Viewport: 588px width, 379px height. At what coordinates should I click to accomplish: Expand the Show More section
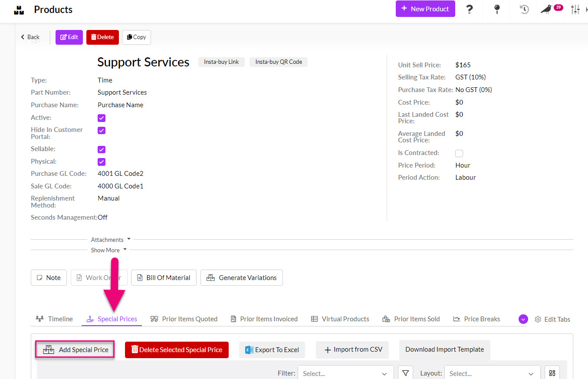point(108,250)
